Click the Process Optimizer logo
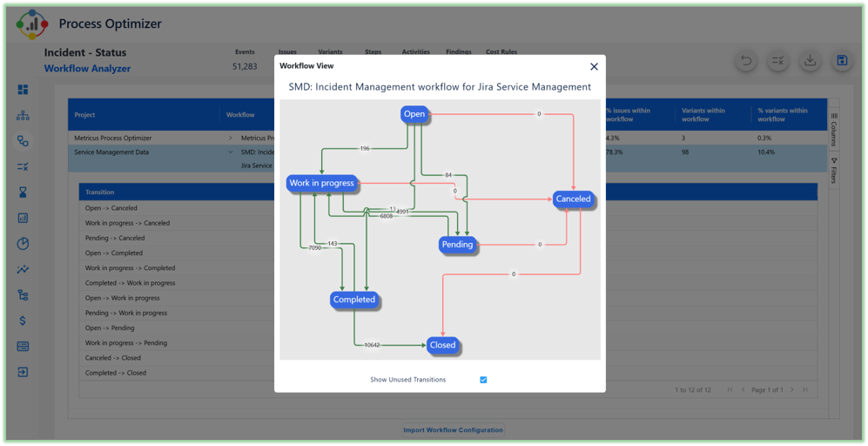This screenshot has width=868, height=446. click(x=32, y=24)
